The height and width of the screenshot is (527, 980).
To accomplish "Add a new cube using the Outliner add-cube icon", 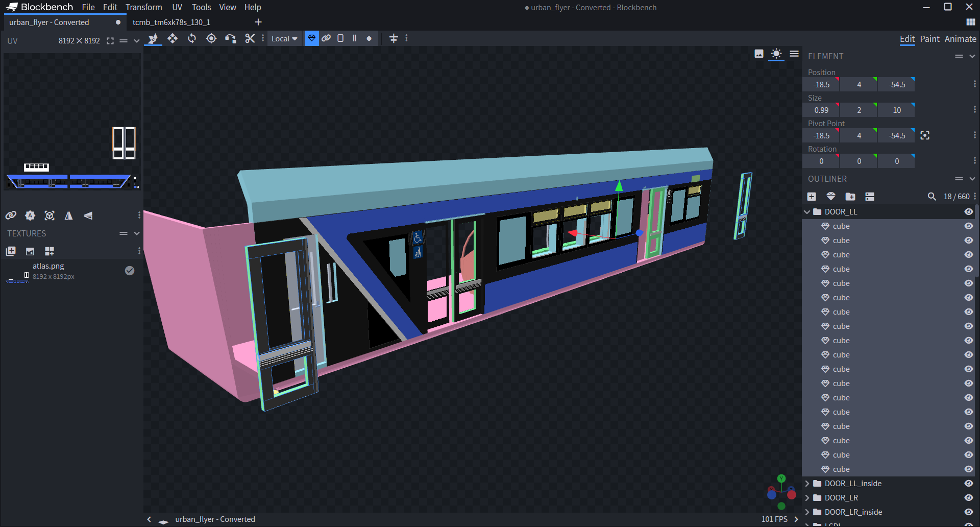I will 811,197.
